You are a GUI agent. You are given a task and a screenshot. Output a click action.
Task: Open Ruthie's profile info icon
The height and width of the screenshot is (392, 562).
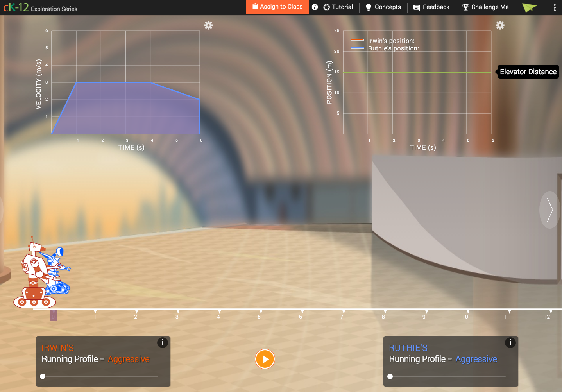click(510, 343)
